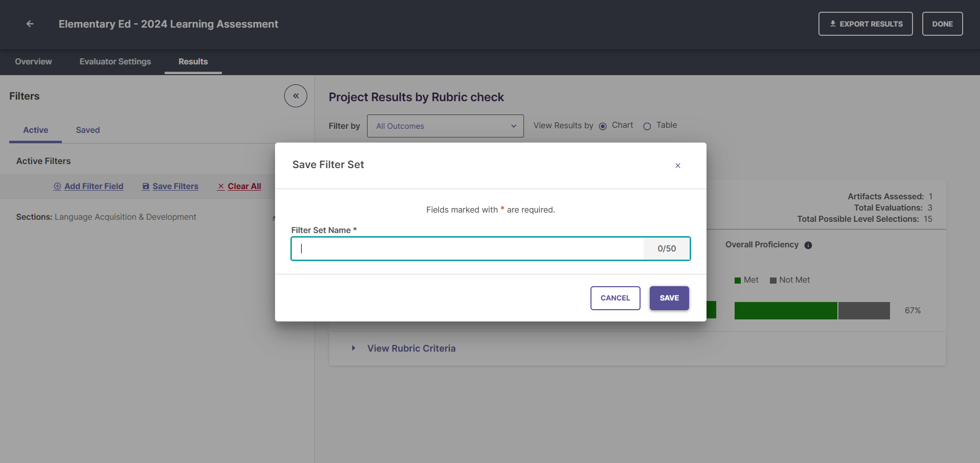Viewport: 980px width, 463px height.
Task: Select the Results tab
Action: tap(193, 61)
